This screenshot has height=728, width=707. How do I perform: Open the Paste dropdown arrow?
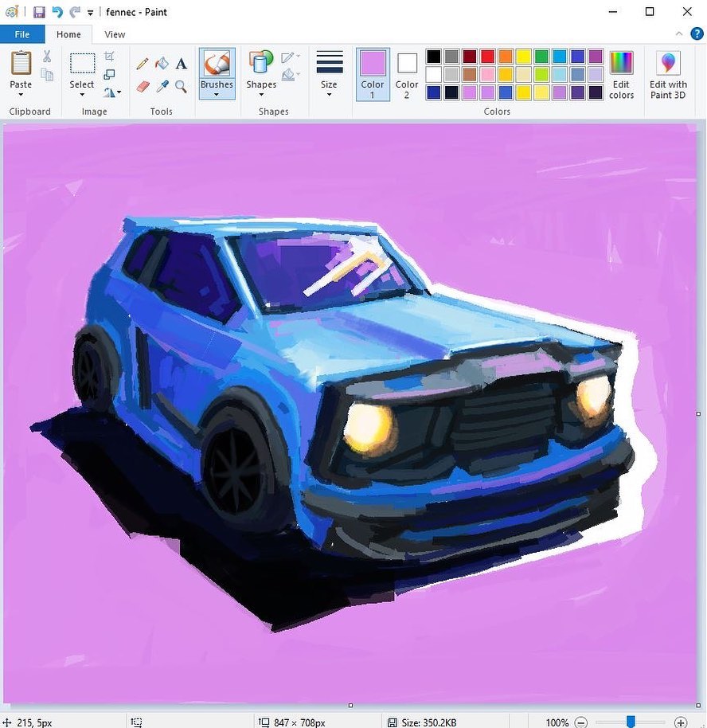click(x=21, y=95)
